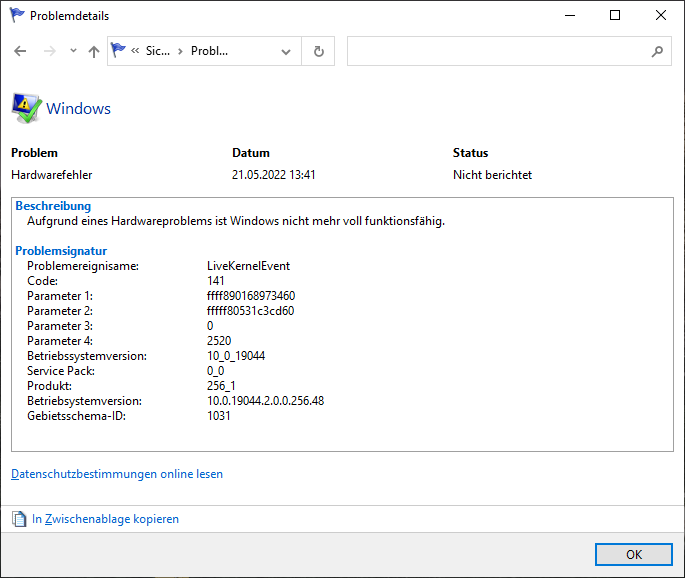Click the 'Windows' heading text
The image size is (685, 578).
point(79,109)
